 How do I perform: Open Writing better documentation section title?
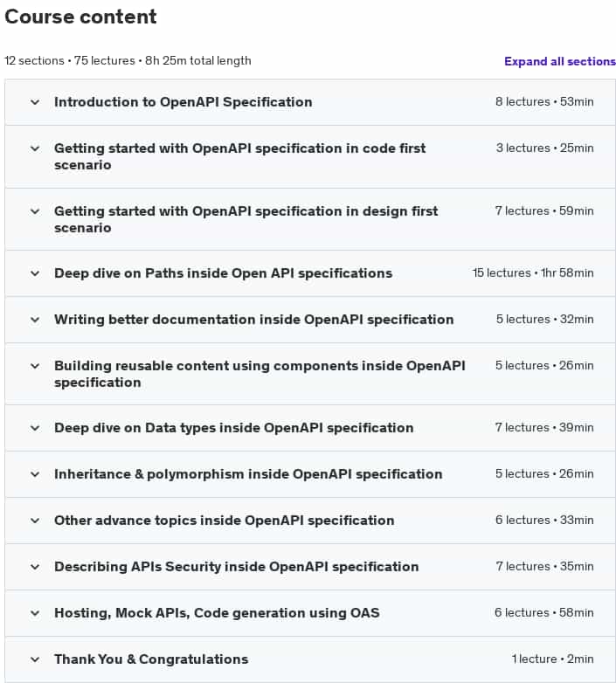coord(254,320)
